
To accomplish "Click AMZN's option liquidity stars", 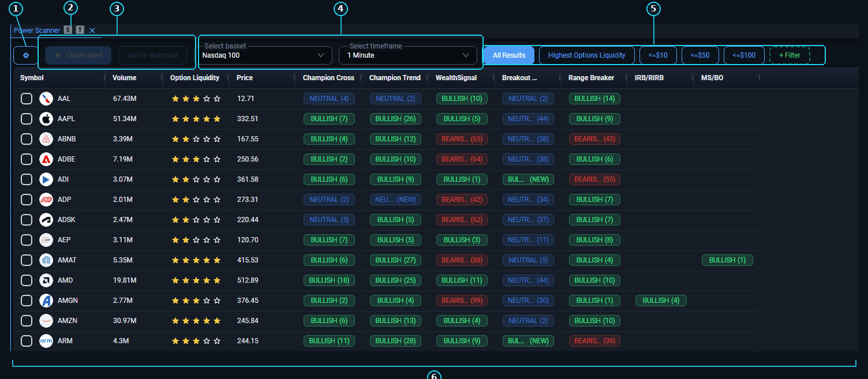I will [x=196, y=321].
